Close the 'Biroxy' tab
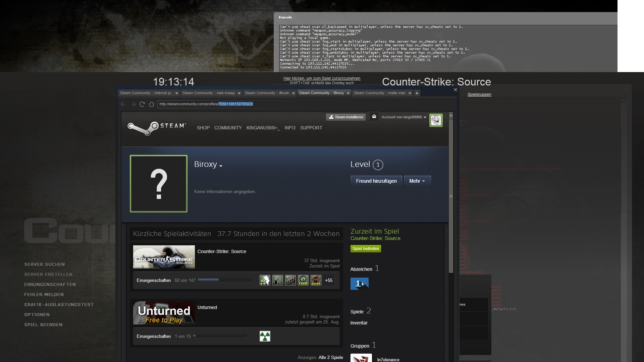The image size is (644, 362). pos(348,93)
